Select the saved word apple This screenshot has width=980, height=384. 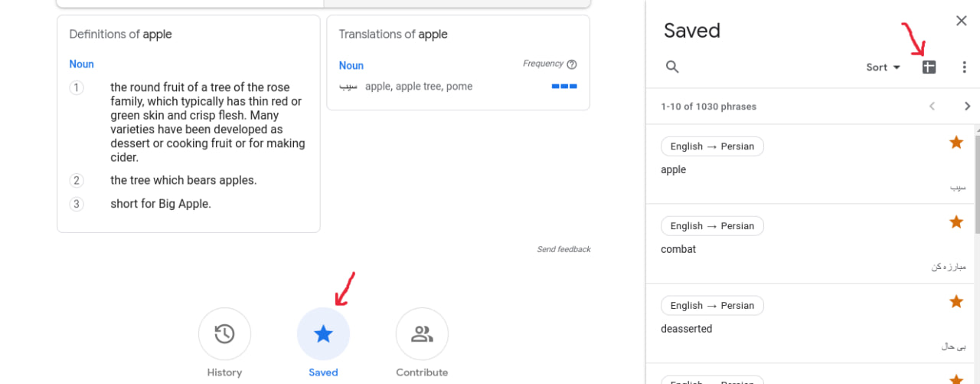674,170
